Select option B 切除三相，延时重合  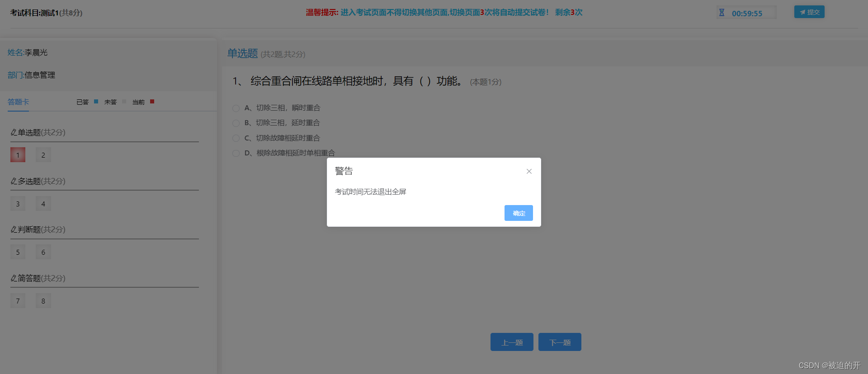point(236,123)
